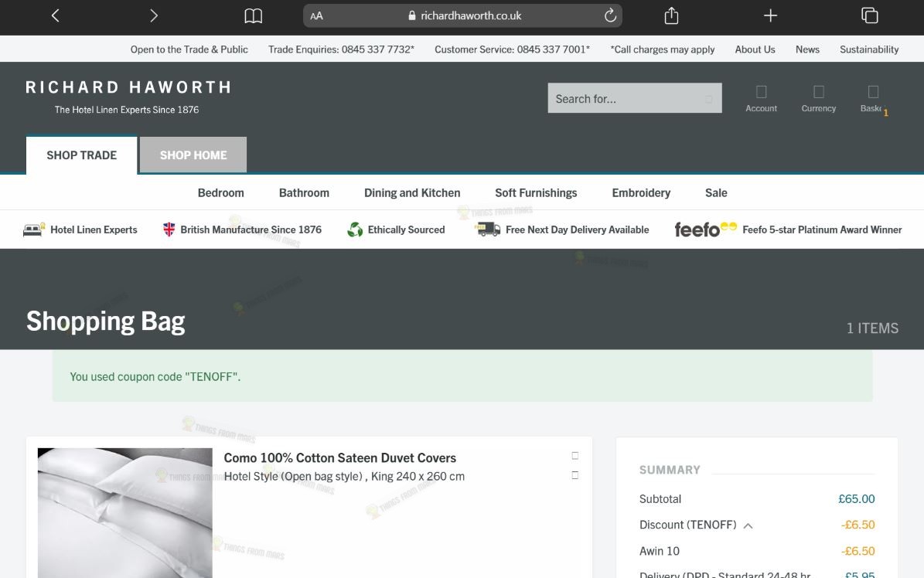Screen dimensions: 924x578
Task: Open the Bedroom menu
Action: tap(221, 192)
